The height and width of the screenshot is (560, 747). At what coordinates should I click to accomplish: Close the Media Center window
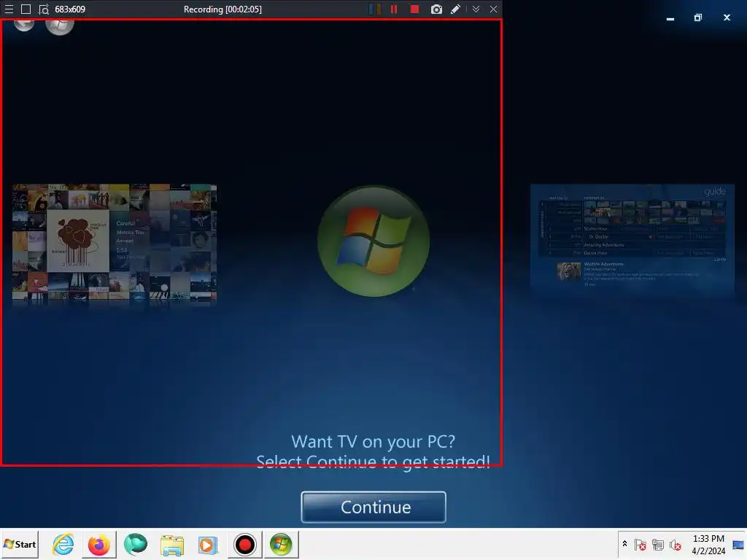[x=727, y=17]
